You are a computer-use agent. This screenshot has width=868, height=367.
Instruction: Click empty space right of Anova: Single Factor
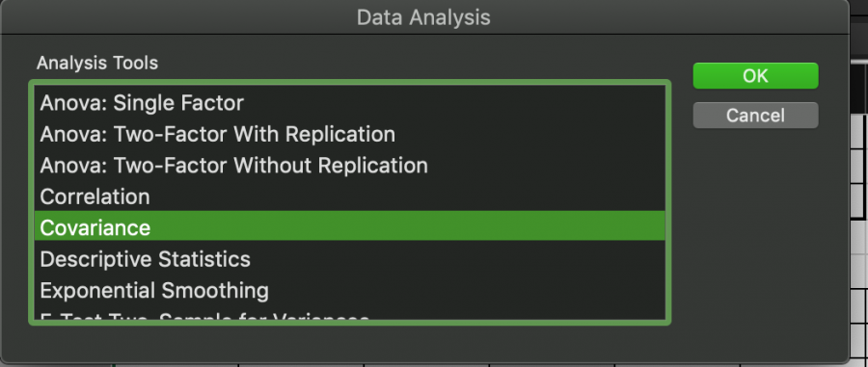454,103
